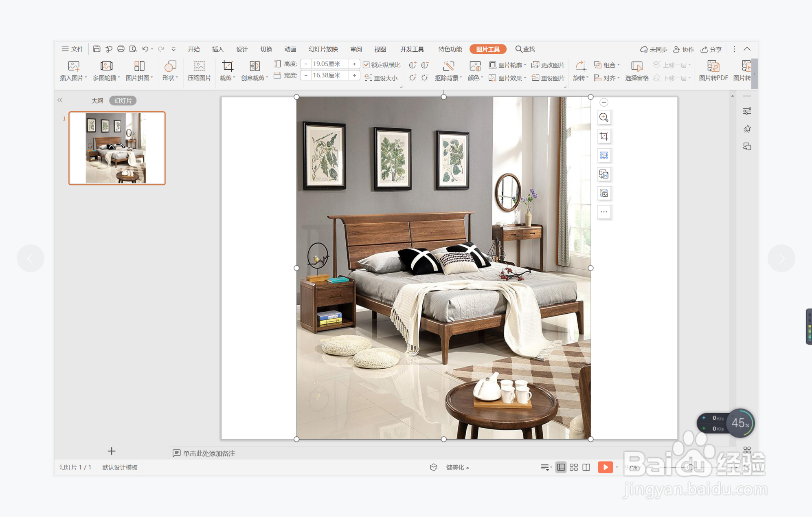Click the 重设大小 reset size button
Viewport: 812px width, 517px height.
(381, 78)
